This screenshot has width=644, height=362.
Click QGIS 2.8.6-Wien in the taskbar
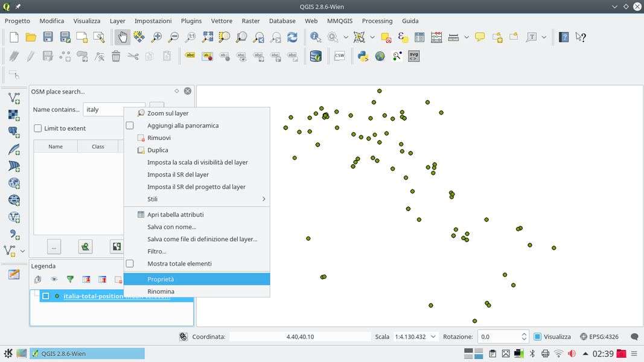[88, 354]
